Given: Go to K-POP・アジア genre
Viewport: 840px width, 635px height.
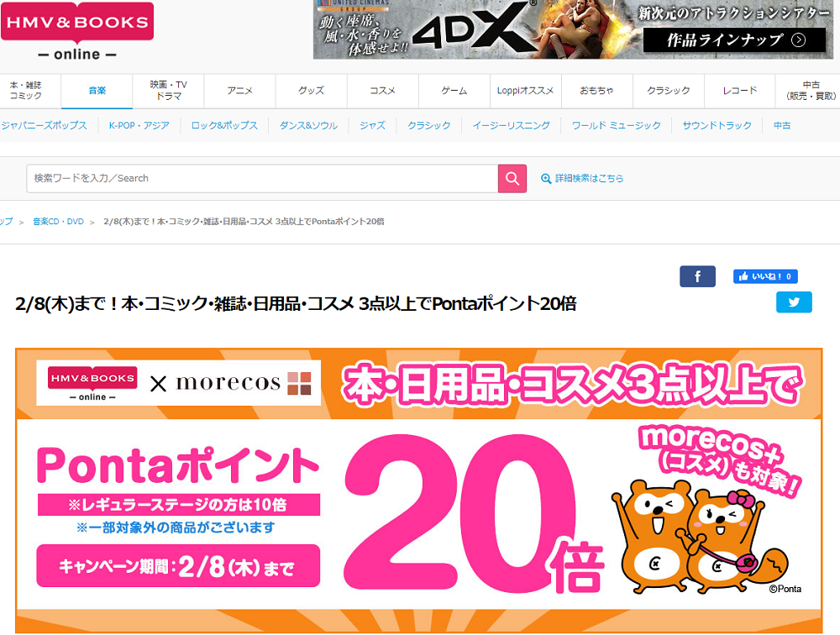Looking at the screenshot, I should [139, 125].
